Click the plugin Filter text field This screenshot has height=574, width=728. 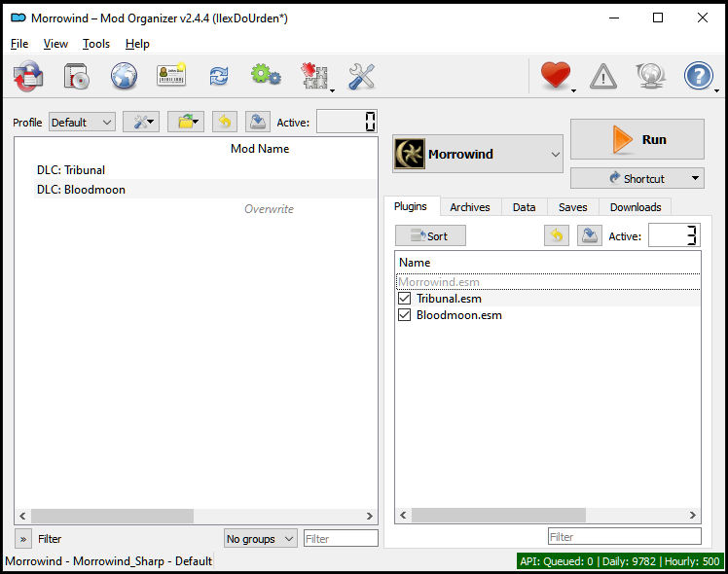tap(624, 537)
